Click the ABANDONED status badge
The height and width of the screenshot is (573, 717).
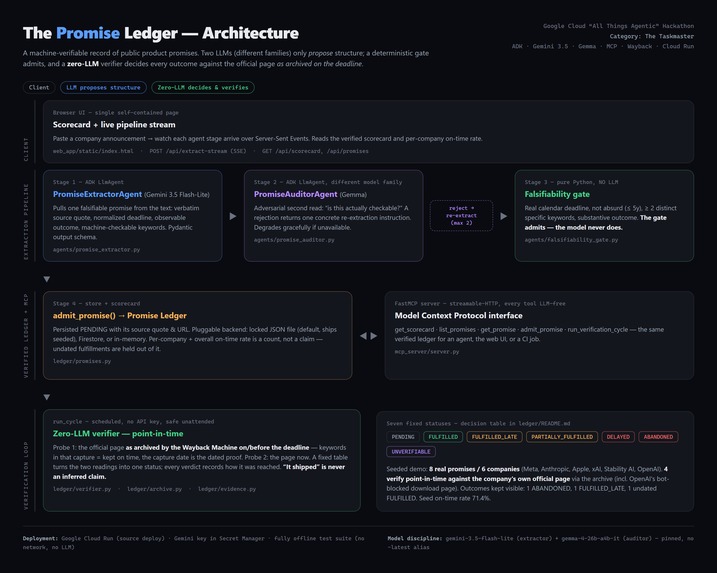tap(658, 437)
